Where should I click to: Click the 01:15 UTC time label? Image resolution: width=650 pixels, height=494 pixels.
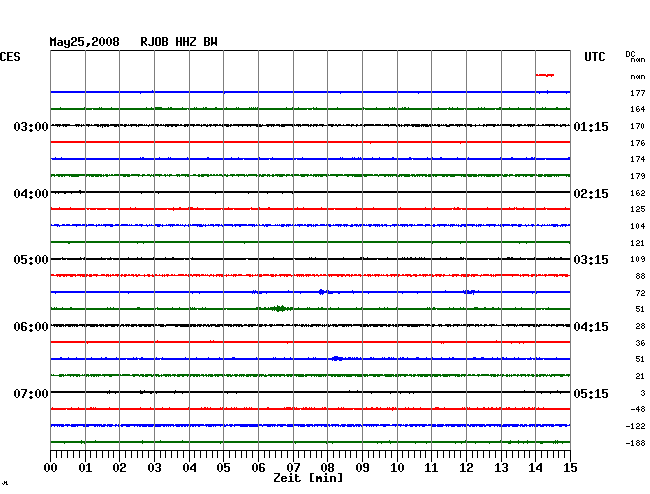pyautogui.click(x=591, y=126)
